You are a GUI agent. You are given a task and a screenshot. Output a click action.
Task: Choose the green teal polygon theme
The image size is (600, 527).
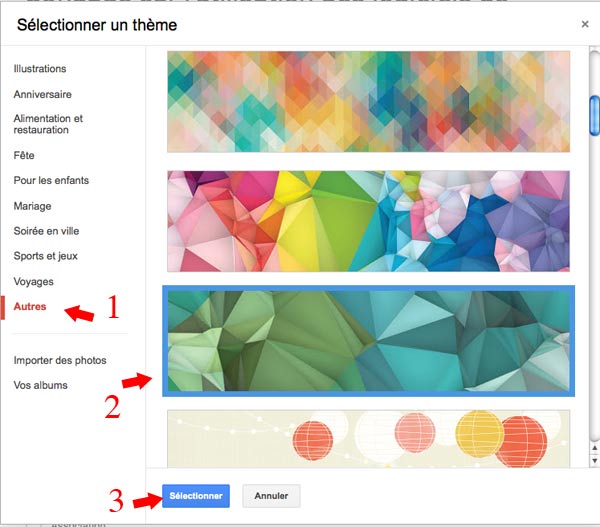click(x=368, y=341)
